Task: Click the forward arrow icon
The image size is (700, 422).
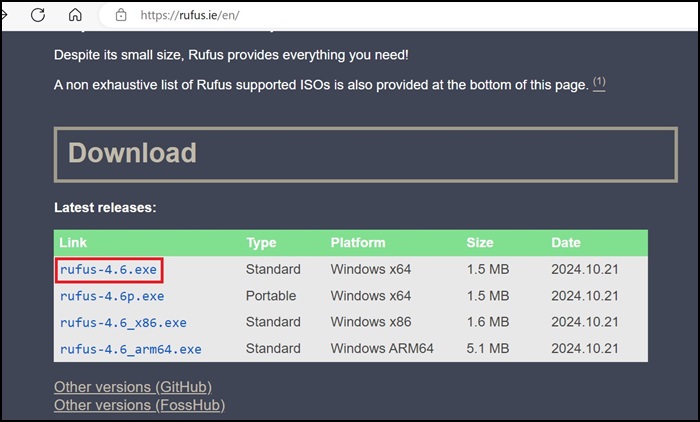Action: [x=7, y=15]
